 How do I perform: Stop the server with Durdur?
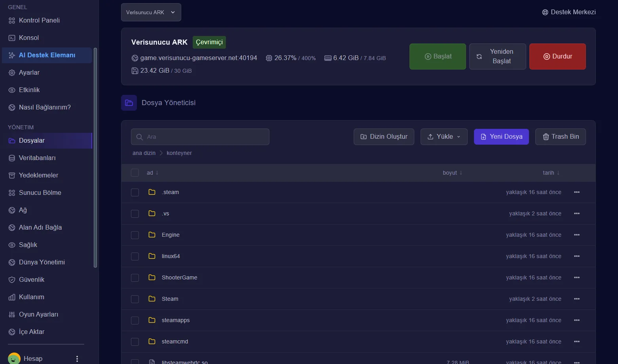557,57
